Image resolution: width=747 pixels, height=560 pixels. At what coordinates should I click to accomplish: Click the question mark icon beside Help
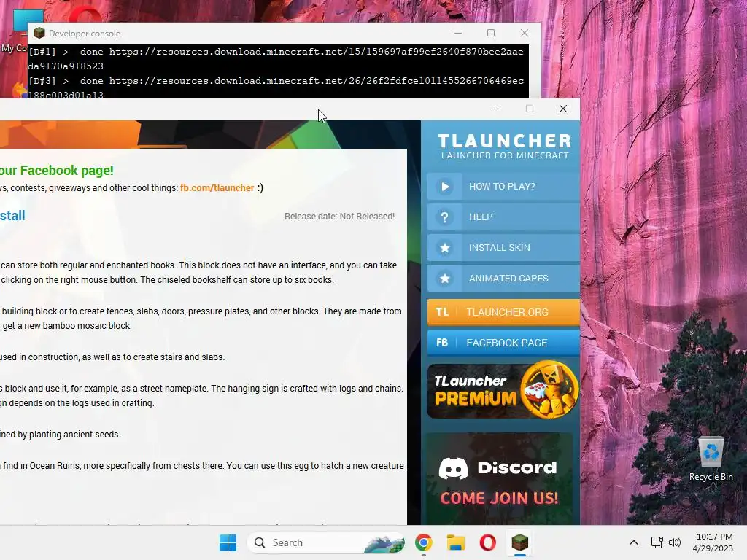click(444, 217)
